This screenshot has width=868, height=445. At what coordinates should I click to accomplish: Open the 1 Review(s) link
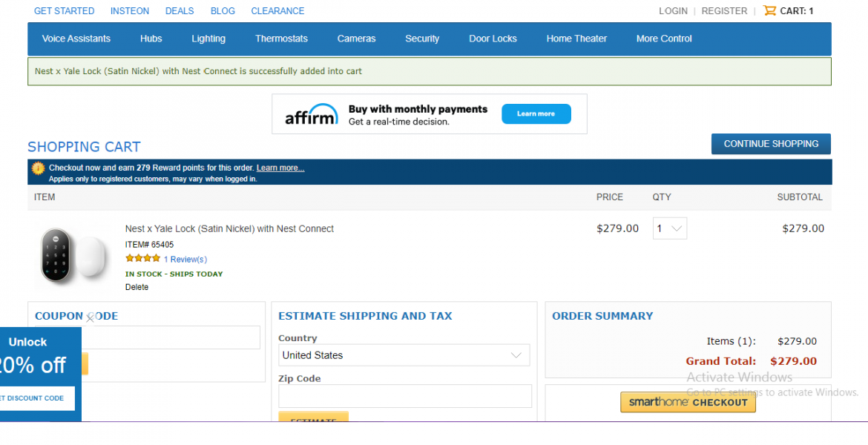(x=185, y=260)
